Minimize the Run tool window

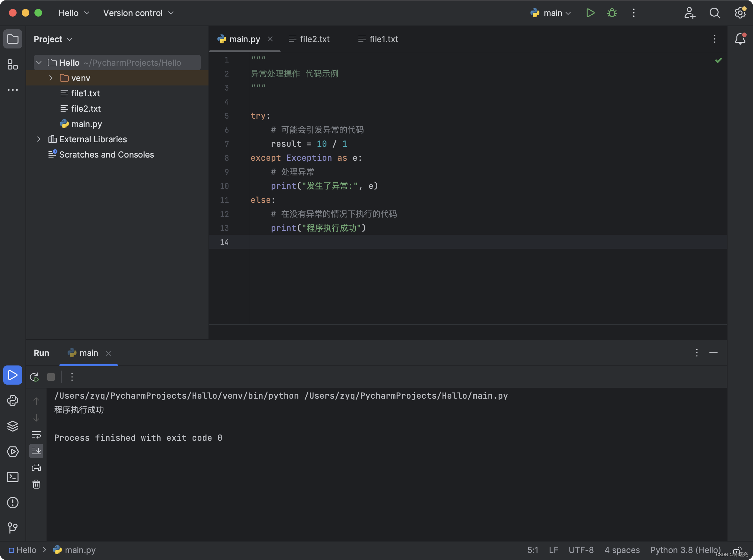pos(713,353)
